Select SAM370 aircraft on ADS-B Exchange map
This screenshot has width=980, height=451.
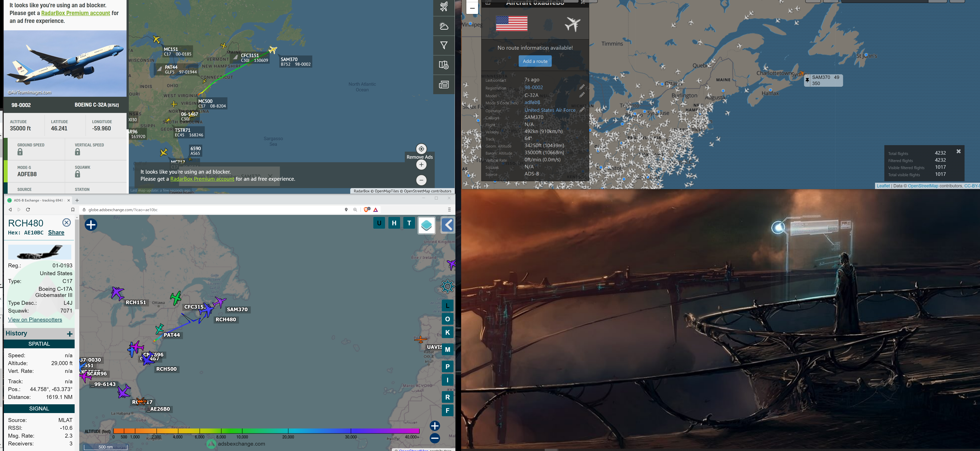pos(220,302)
